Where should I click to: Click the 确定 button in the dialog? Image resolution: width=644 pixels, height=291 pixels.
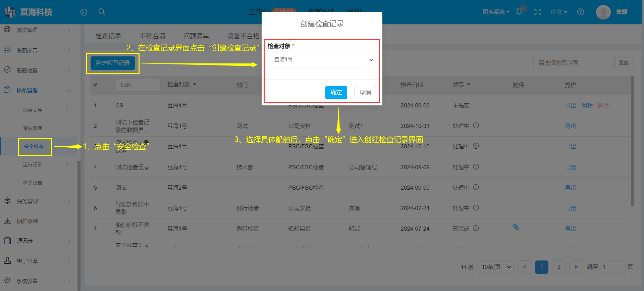point(336,92)
